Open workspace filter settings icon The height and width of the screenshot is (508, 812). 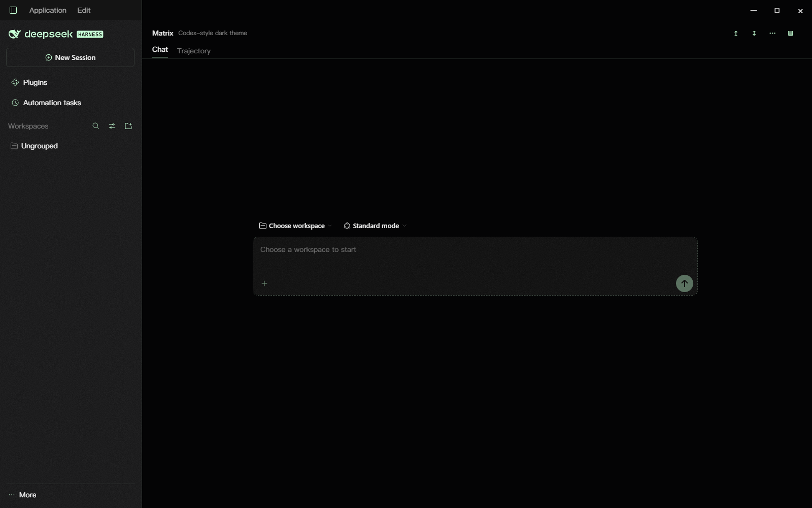point(112,126)
